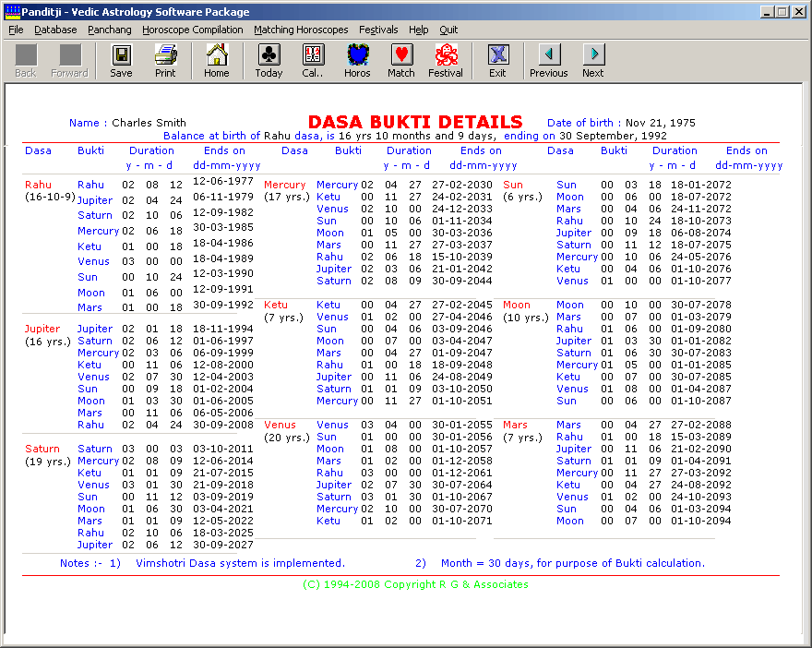The height and width of the screenshot is (648, 812).
Task: Click the (20 yrs.) Venus duration text
Action: coord(287,438)
